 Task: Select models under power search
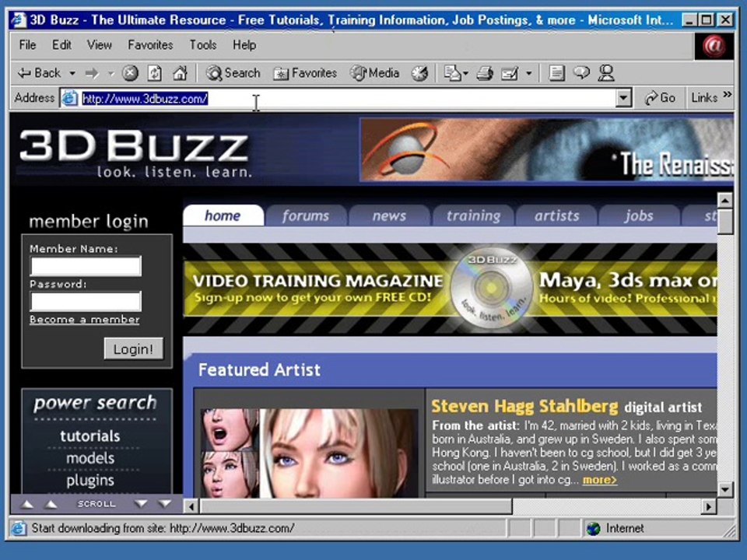coord(90,458)
